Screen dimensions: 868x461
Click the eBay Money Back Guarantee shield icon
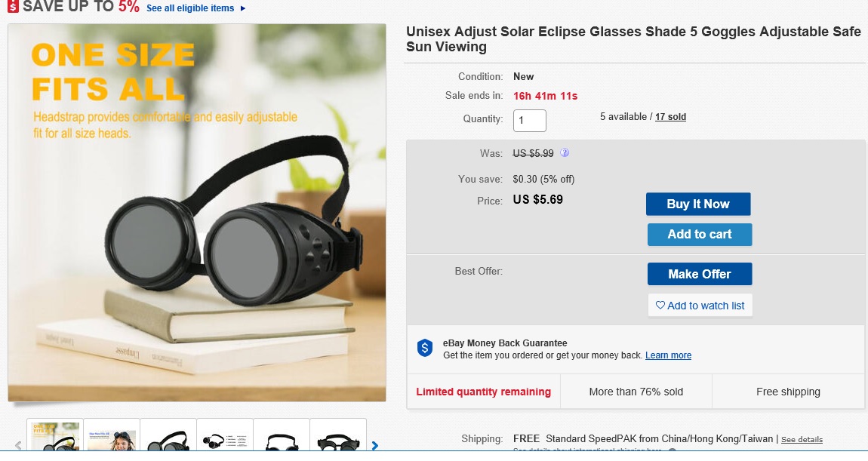[x=424, y=349]
